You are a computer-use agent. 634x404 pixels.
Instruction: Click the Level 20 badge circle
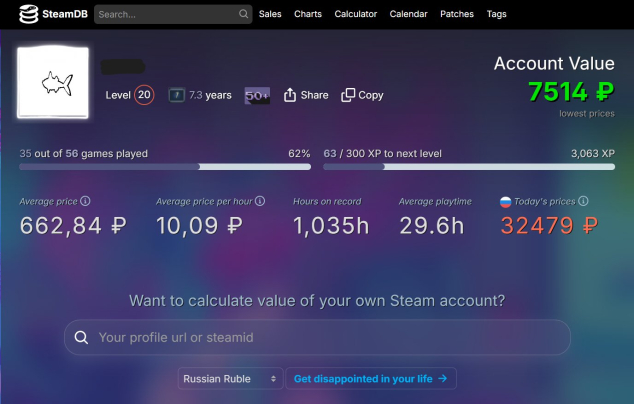(144, 95)
